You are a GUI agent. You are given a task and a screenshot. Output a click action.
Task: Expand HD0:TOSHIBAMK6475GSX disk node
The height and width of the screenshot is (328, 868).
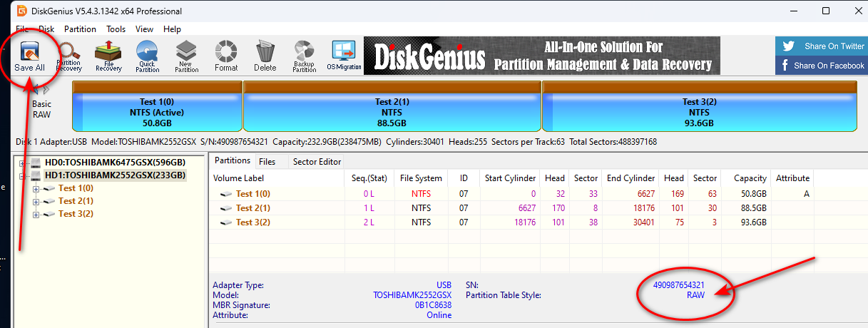[23, 163]
